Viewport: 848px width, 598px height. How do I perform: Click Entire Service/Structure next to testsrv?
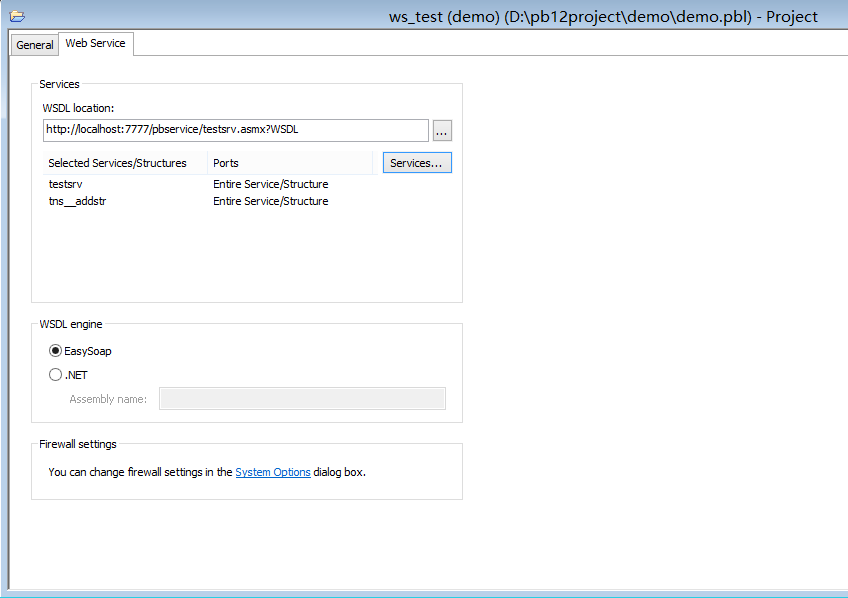point(268,184)
